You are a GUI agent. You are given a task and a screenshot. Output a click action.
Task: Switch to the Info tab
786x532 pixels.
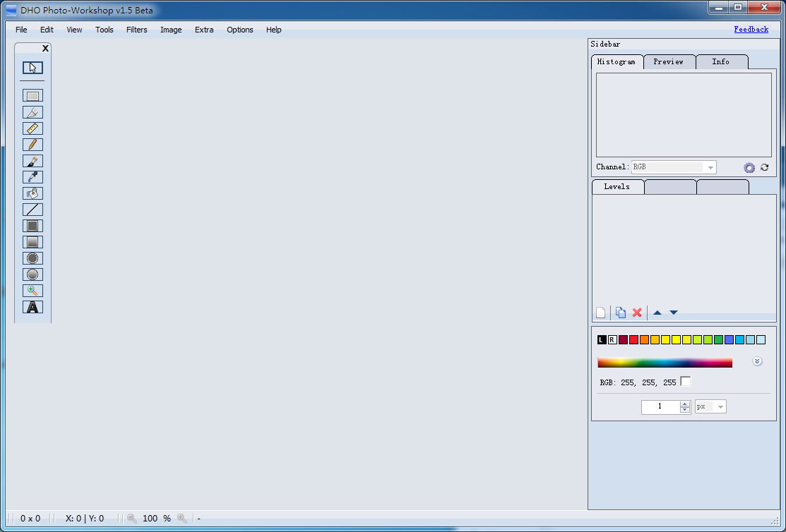coord(721,61)
